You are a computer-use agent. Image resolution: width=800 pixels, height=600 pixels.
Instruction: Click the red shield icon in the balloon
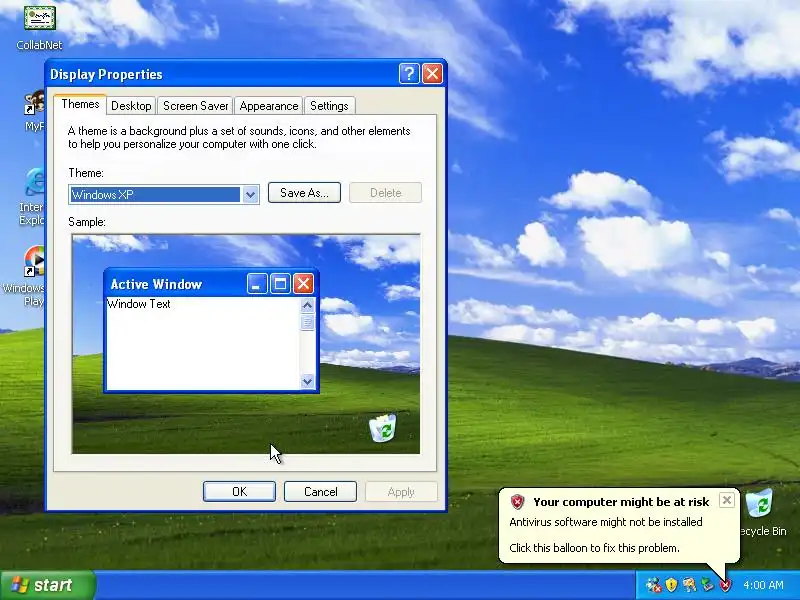point(517,502)
